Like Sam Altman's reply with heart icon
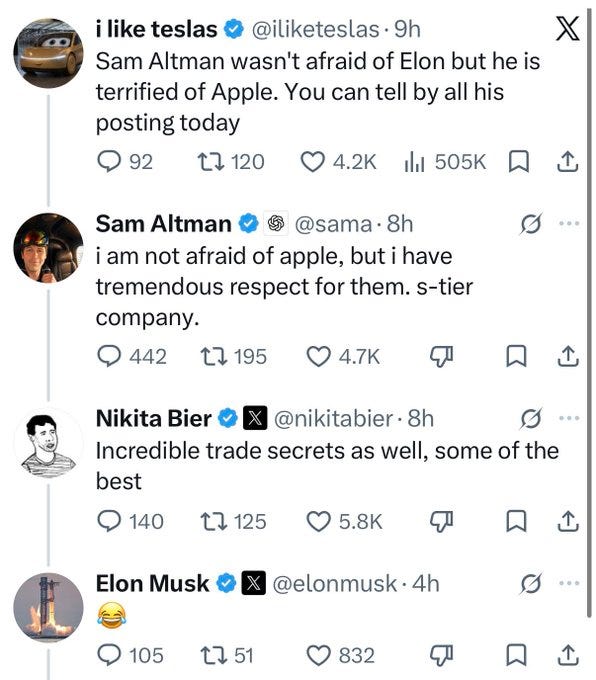Viewport: 596px width, 680px height. coord(318,356)
